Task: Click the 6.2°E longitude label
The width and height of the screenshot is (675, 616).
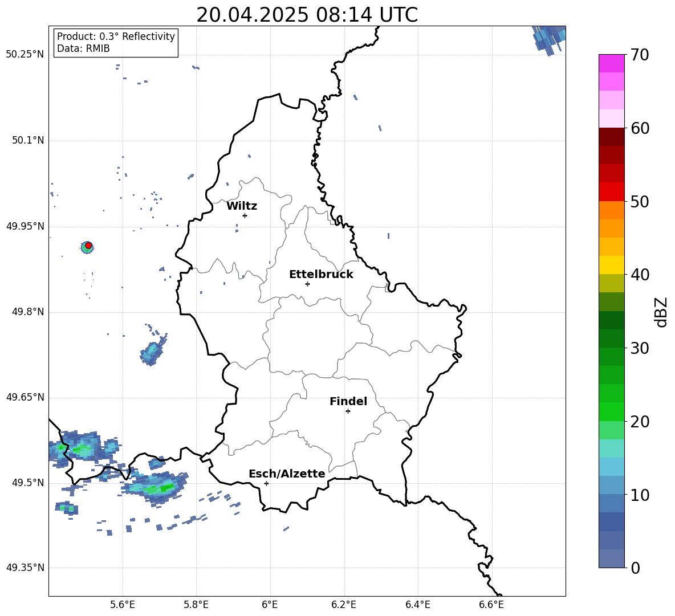Action: (x=344, y=605)
